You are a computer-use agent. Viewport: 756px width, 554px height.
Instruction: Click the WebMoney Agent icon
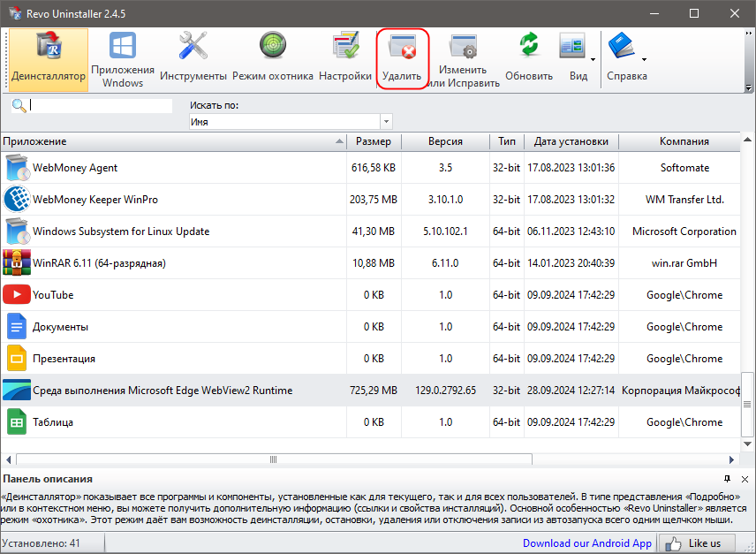click(x=17, y=167)
